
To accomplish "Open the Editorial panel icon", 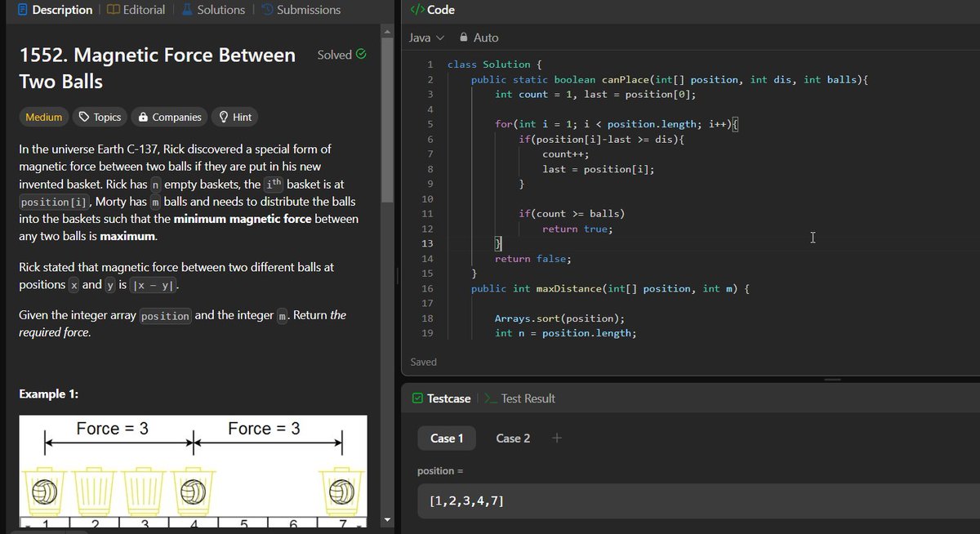I will [112, 10].
